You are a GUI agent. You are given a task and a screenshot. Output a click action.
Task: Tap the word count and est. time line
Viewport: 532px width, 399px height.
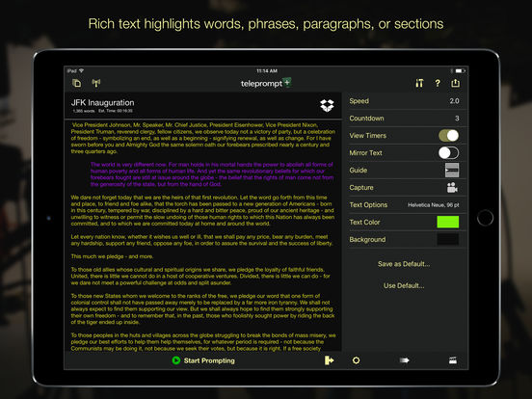(x=102, y=111)
